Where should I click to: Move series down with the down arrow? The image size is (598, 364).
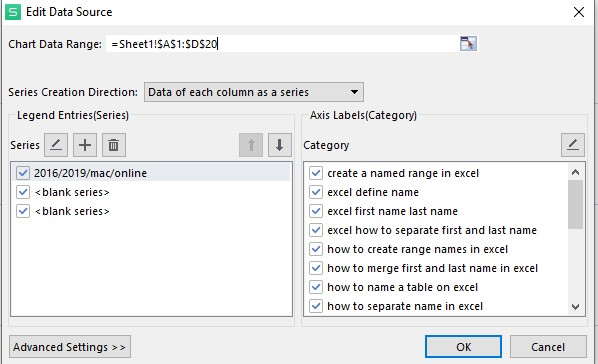point(280,145)
